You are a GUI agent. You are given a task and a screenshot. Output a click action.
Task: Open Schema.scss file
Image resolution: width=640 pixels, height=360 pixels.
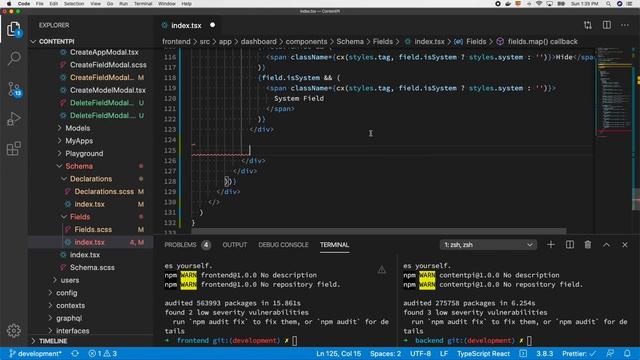[92, 267]
